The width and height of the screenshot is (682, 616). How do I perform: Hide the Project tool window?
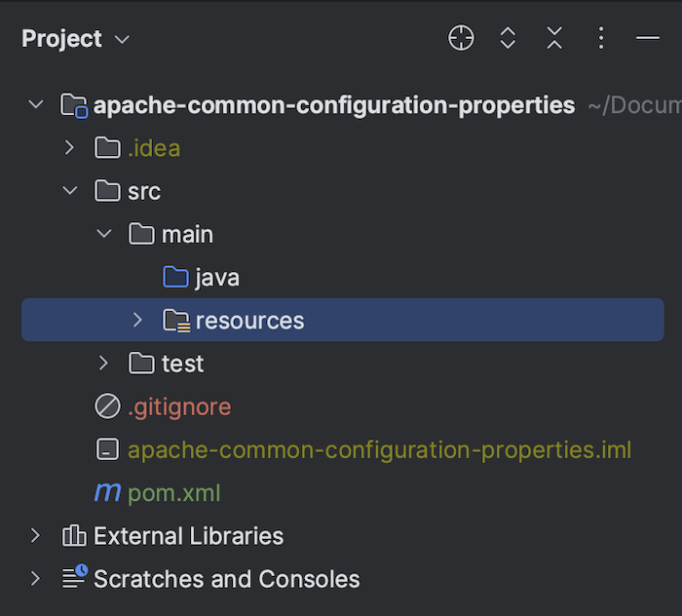648,38
